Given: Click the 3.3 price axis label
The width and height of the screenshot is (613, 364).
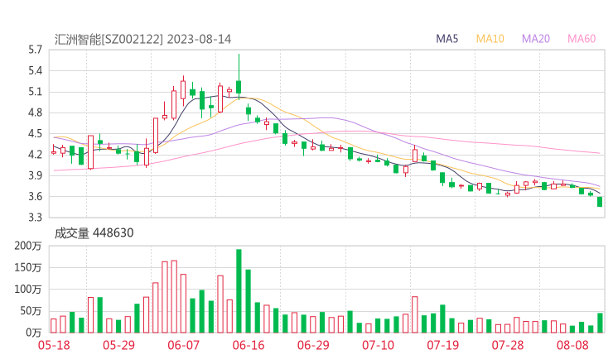Looking at the screenshot, I should coord(35,218).
